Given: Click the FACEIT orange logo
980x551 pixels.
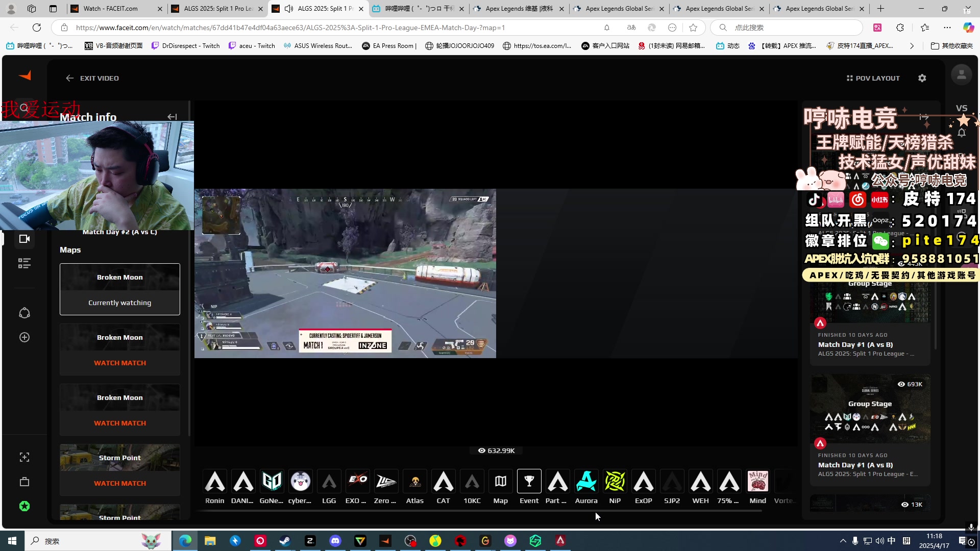Looking at the screenshot, I should 25,76.
